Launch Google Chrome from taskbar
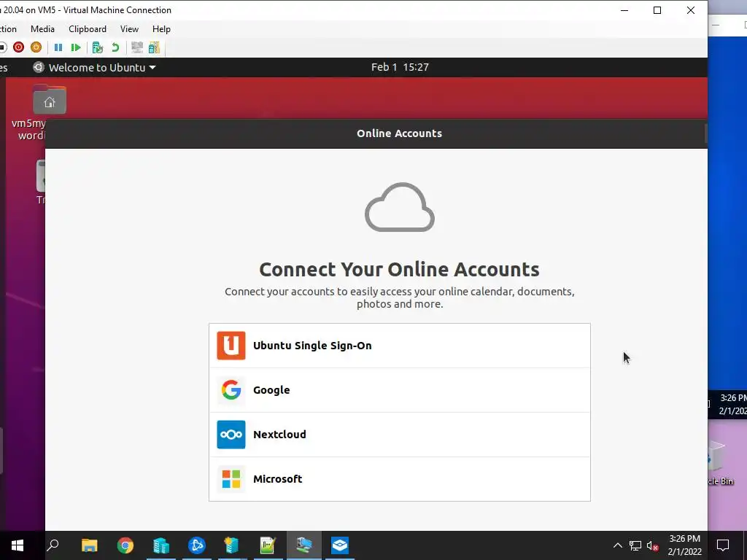 [x=125, y=545]
